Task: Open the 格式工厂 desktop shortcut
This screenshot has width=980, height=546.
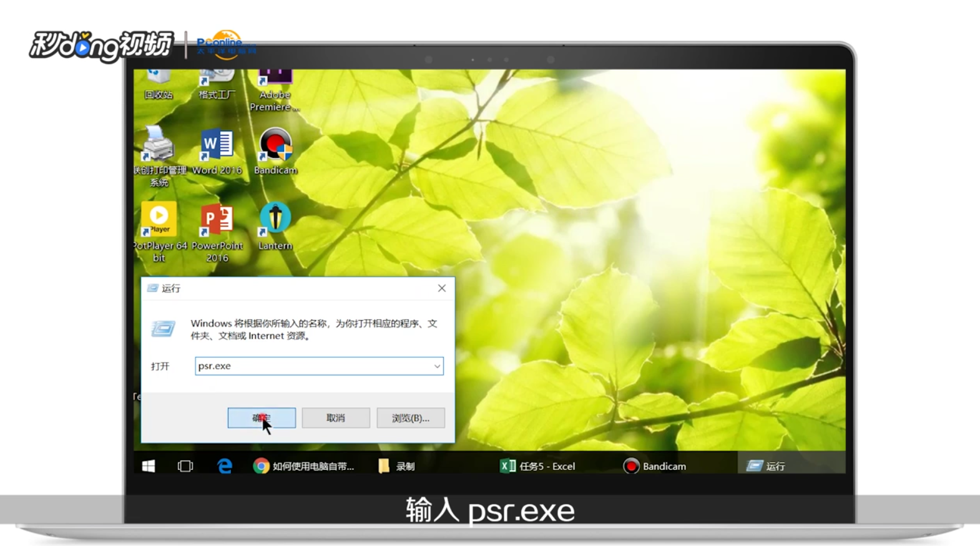Action: point(217,84)
